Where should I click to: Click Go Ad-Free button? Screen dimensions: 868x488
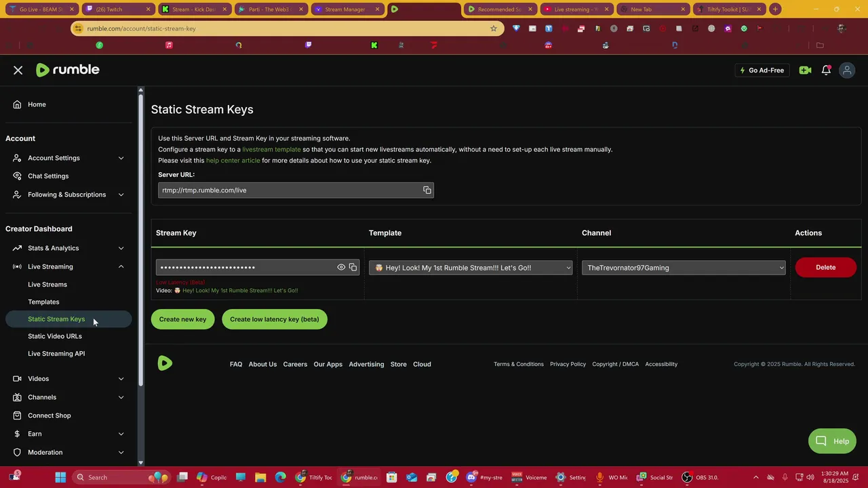click(762, 70)
